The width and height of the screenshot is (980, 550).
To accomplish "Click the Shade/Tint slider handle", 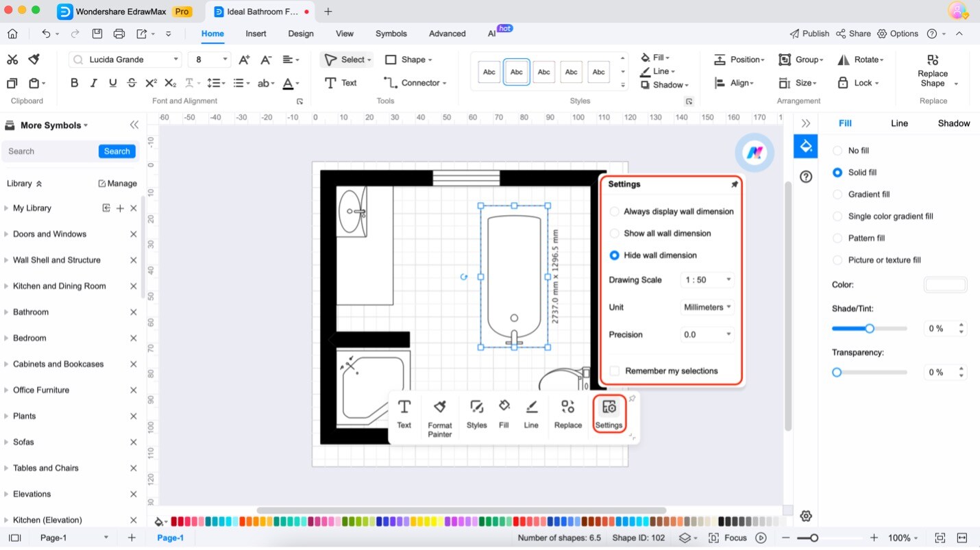I will click(869, 329).
